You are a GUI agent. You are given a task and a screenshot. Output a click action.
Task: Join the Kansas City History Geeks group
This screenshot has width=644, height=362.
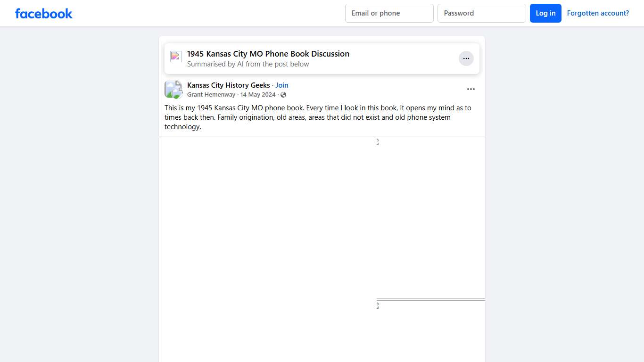[x=282, y=85]
